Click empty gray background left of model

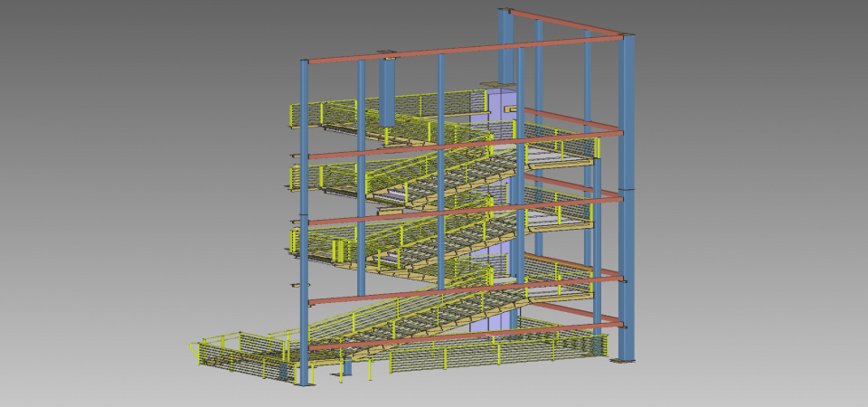pyautogui.click(x=108, y=199)
